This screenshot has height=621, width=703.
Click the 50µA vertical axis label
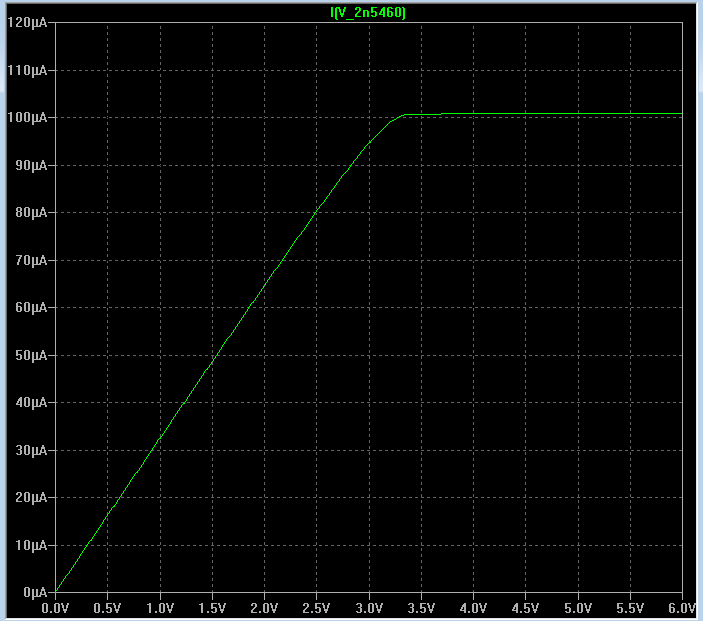point(31,355)
